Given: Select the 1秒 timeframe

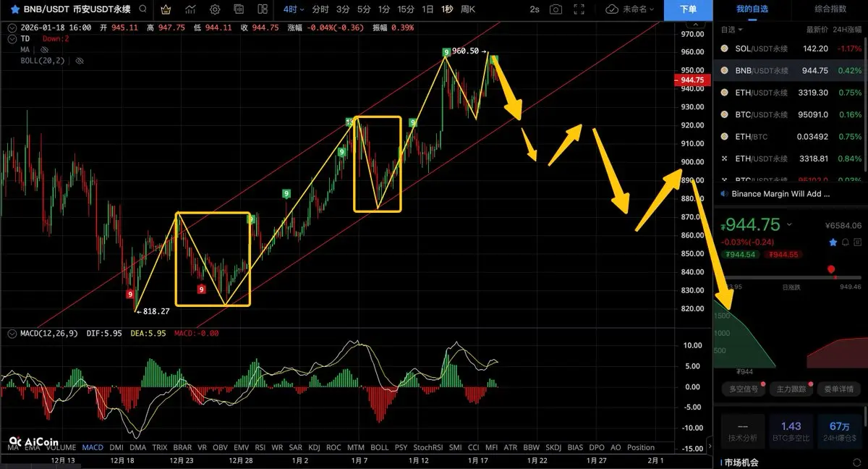Looking at the screenshot, I should [x=447, y=9].
